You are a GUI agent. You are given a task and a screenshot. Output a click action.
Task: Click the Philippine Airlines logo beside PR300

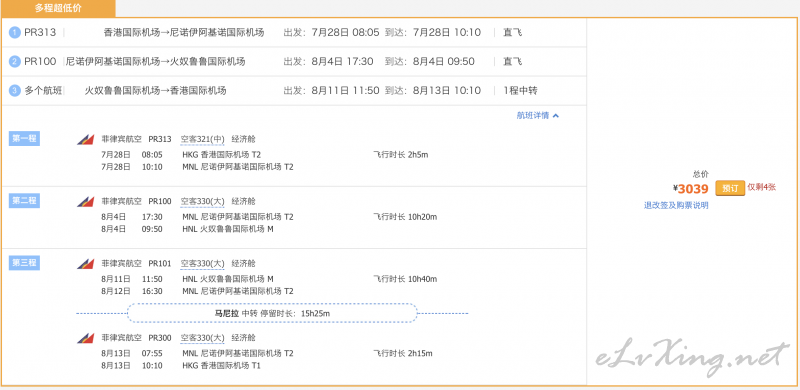coord(86,338)
